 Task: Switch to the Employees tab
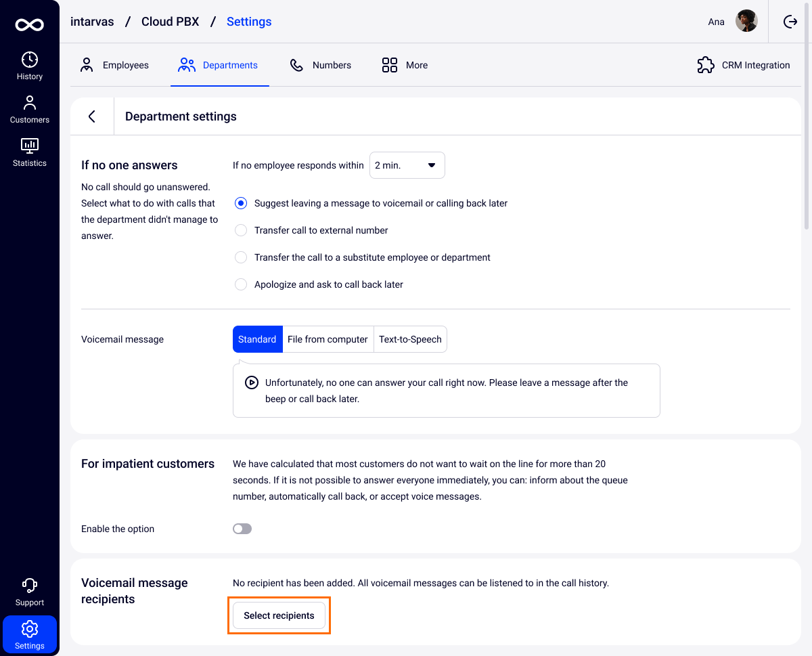pos(114,65)
